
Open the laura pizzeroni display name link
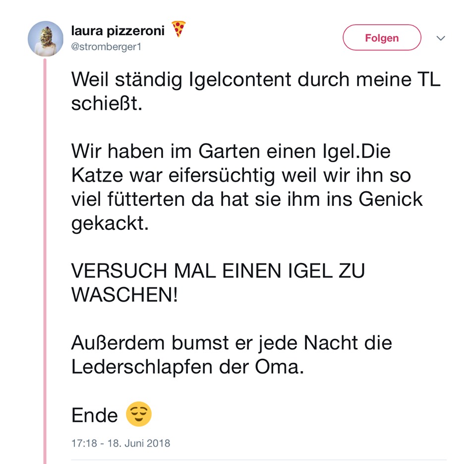(x=118, y=31)
